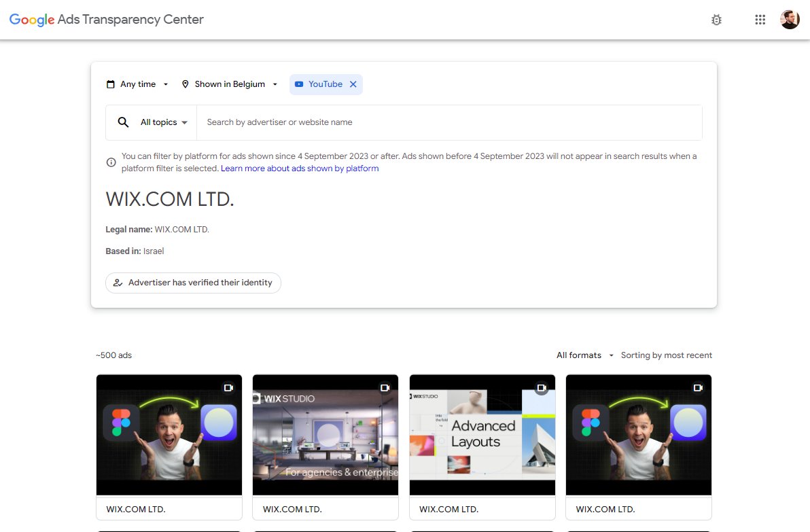This screenshot has height=532, width=810.
Task: Click the calendar icon beside Any time
Action: tap(111, 84)
